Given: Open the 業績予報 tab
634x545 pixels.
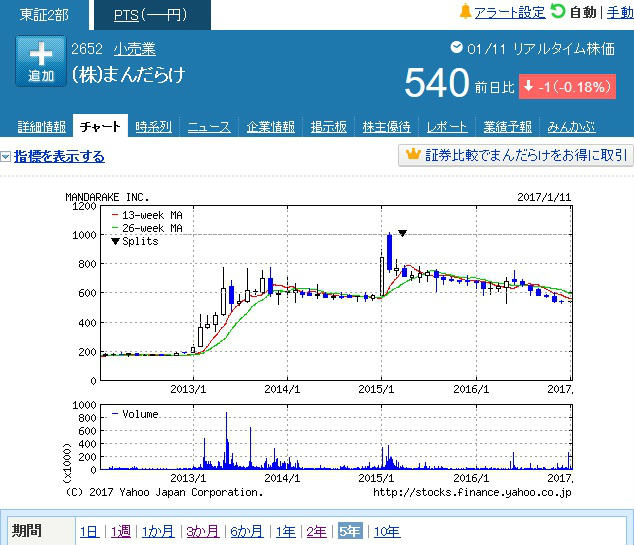Looking at the screenshot, I should pos(507,127).
